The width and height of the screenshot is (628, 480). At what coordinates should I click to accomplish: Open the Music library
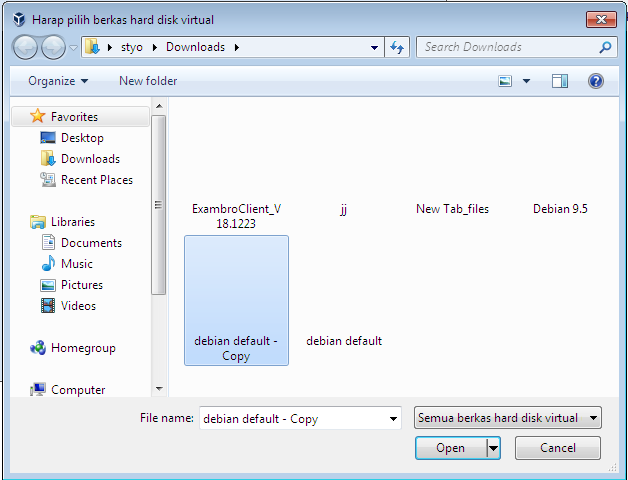pos(76,264)
